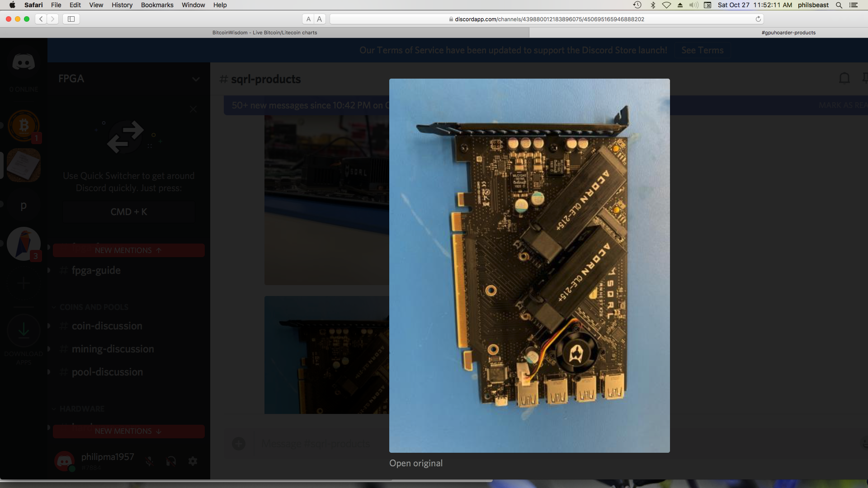This screenshot has width=868, height=488.
Task: Select the Bitcoin server icon
Action: (x=24, y=126)
